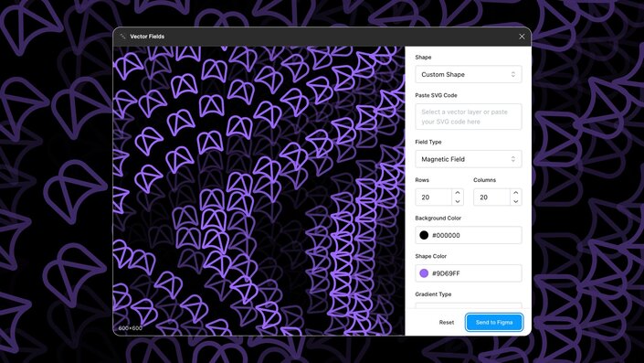Click the Vector Fields title text
Image resolution: width=644 pixels, height=363 pixels.
point(147,37)
